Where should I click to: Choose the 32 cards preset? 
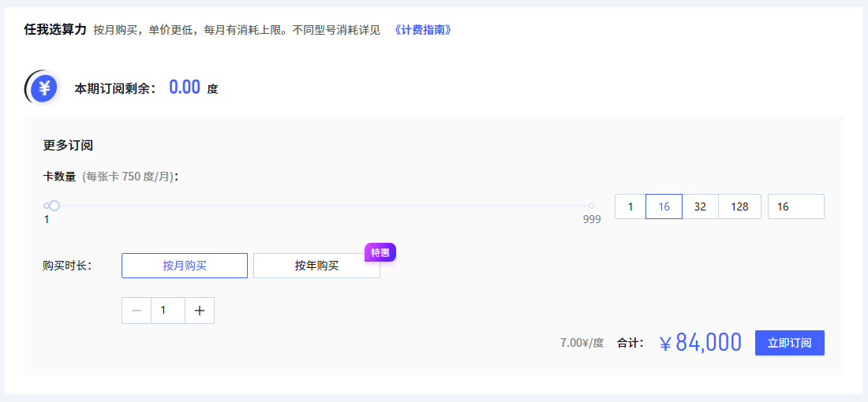tap(700, 207)
